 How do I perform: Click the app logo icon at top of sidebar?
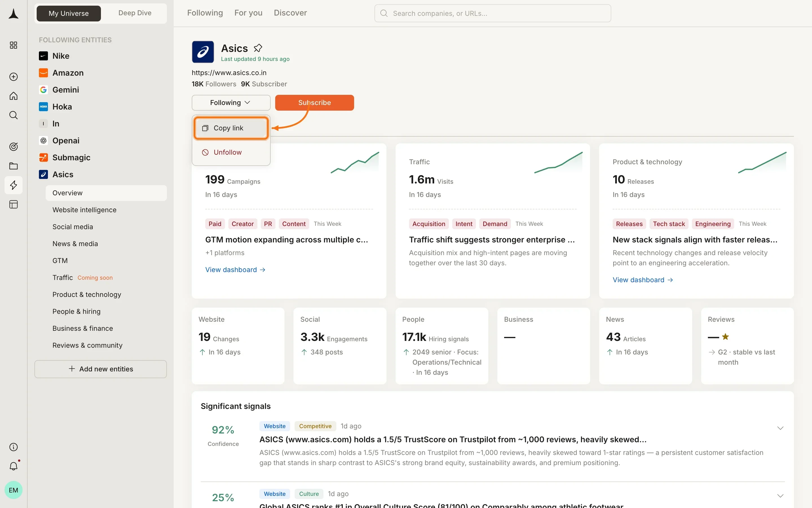click(14, 14)
